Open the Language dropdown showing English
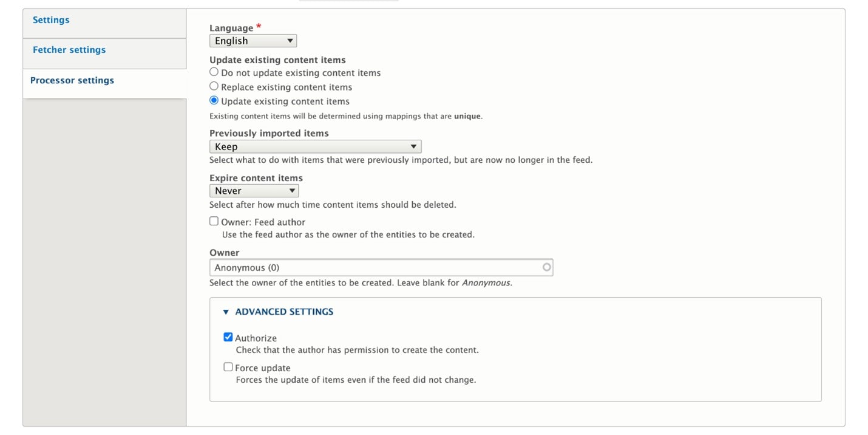 tap(253, 41)
